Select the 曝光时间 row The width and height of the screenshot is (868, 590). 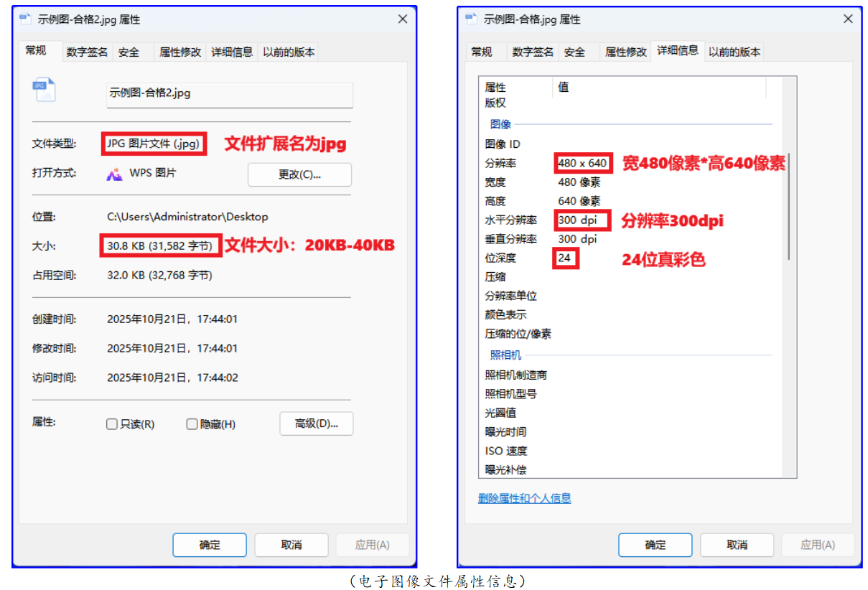tap(632, 431)
